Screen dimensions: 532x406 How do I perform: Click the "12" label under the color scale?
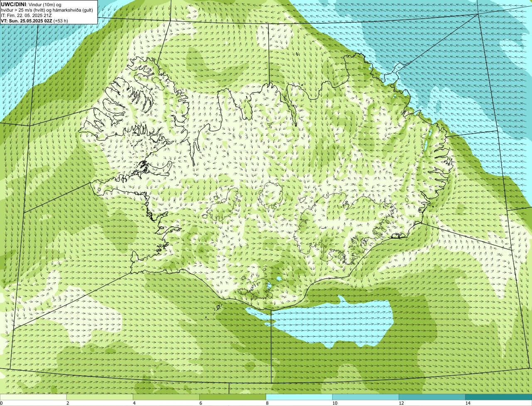coord(401,403)
